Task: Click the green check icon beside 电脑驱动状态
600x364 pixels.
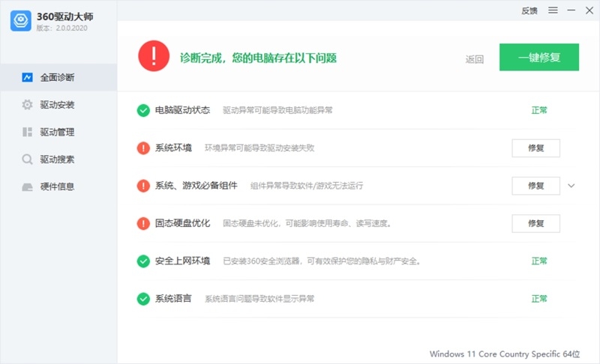Action: [143, 110]
